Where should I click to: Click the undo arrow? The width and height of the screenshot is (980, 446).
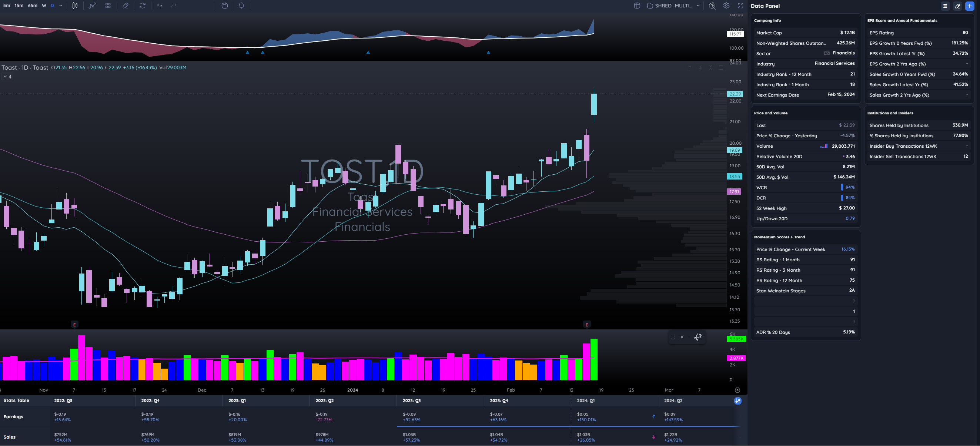[160, 6]
